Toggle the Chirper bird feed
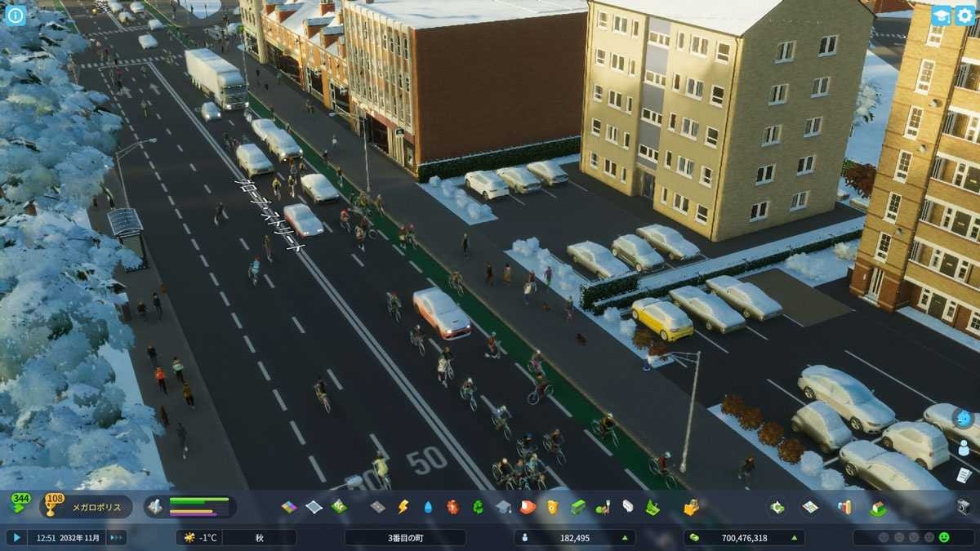The image size is (980, 551). click(x=964, y=418)
